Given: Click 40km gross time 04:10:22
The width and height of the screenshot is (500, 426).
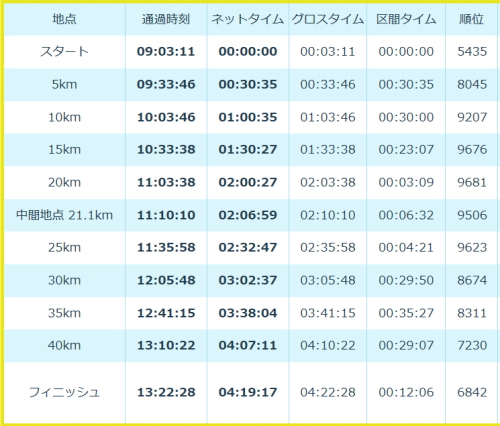Looking at the screenshot, I should coord(328,345).
